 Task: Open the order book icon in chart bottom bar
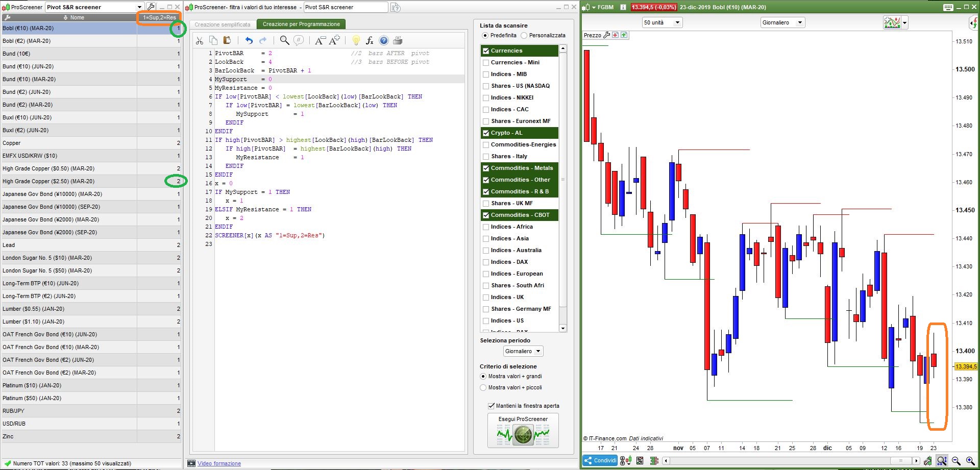(x=654, y=461)
